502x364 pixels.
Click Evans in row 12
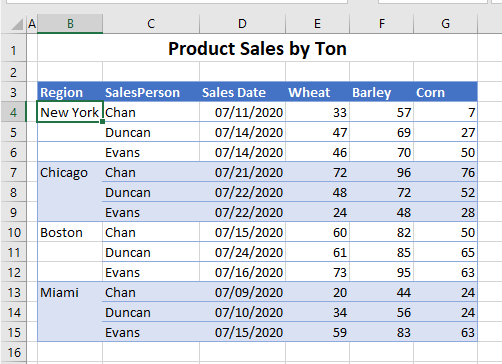click(151, 272)
